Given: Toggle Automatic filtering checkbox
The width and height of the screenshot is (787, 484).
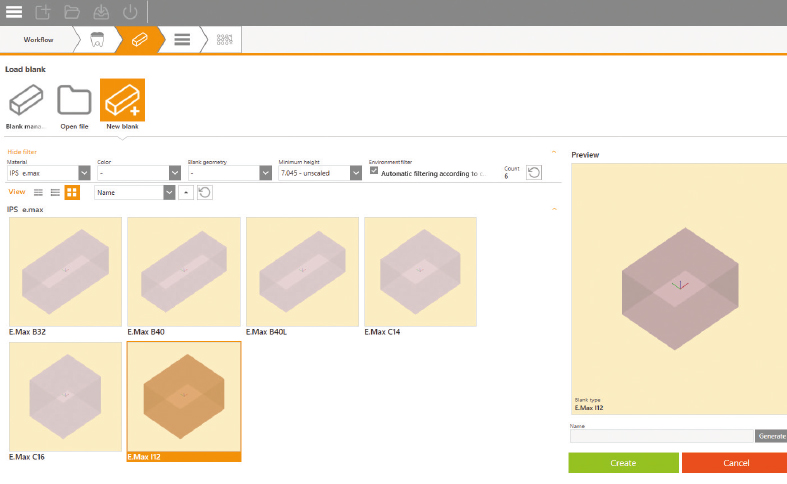Looking at the screenshot, I should point(374,171).
